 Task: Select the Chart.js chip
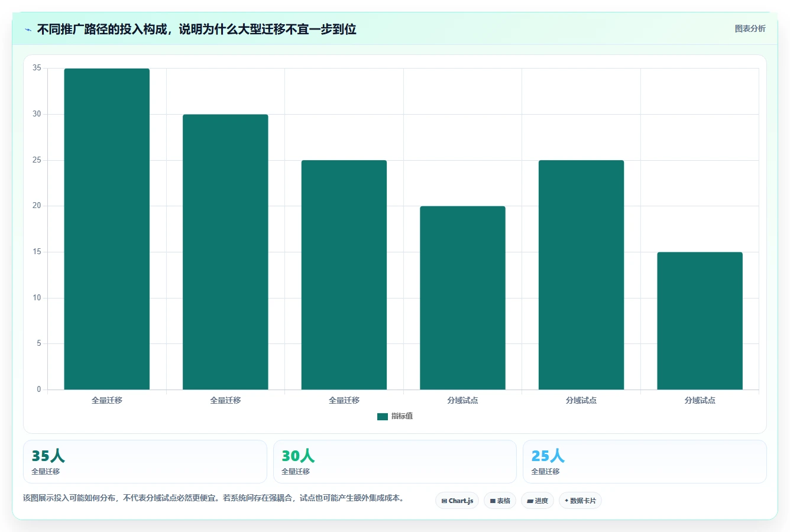coord(457,501)
